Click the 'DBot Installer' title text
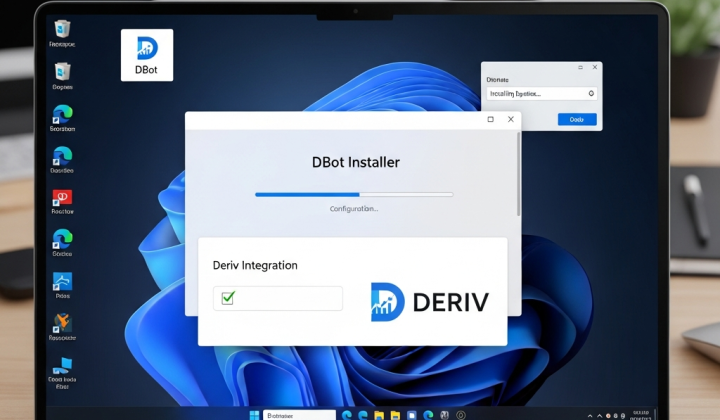This screenshot has height=420, width=720. [356, 162]
